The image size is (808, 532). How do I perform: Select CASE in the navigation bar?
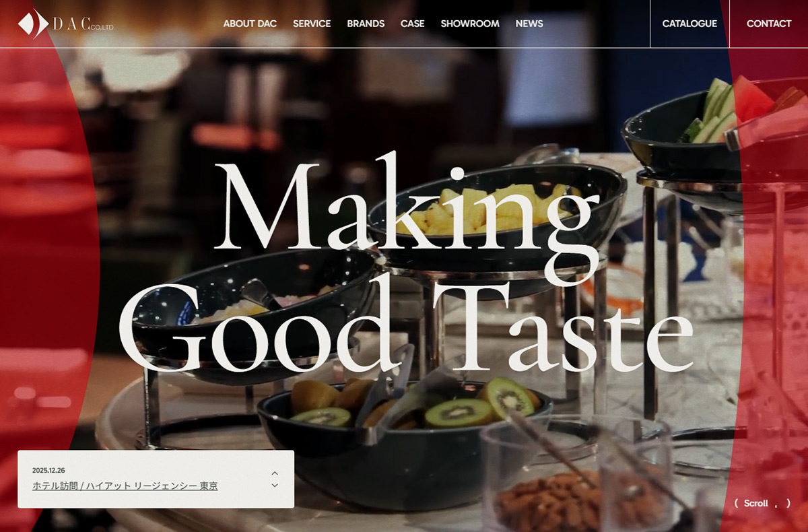[413, 24]
